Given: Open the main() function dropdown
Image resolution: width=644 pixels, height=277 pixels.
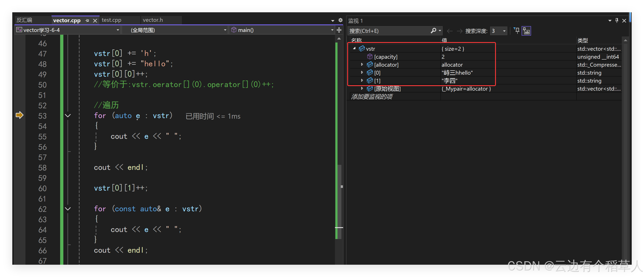Looking at the screenshot, I should (332, 30).
